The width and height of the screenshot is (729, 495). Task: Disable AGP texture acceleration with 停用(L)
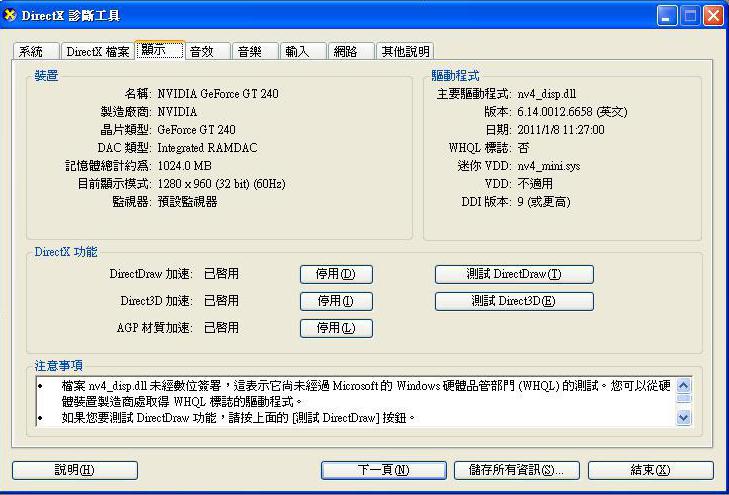click(x=336, y=328)
